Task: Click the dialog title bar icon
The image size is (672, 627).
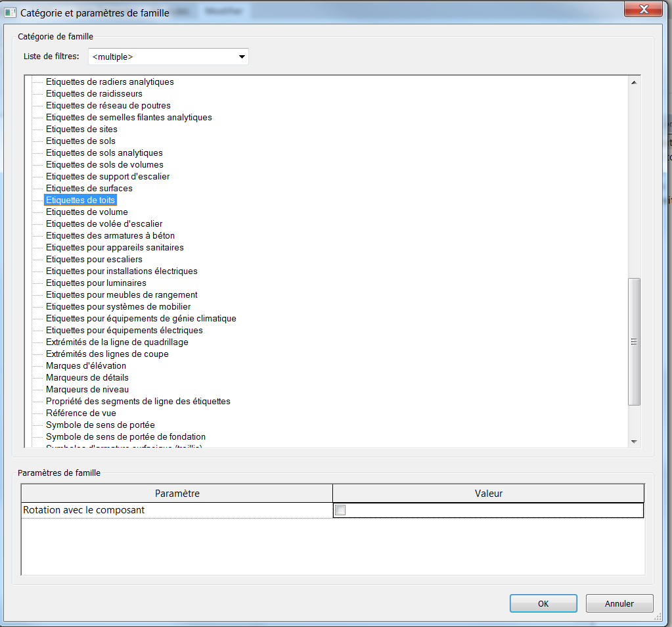Action: [11, 12]
